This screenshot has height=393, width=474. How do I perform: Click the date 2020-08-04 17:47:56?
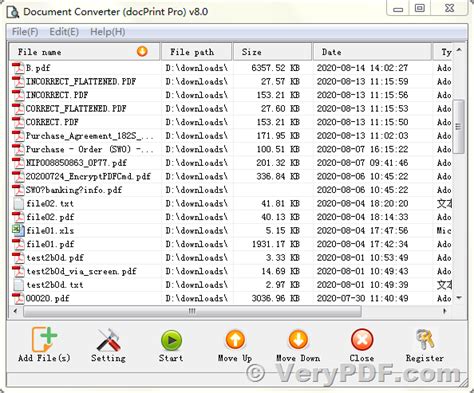pos(362,231)
